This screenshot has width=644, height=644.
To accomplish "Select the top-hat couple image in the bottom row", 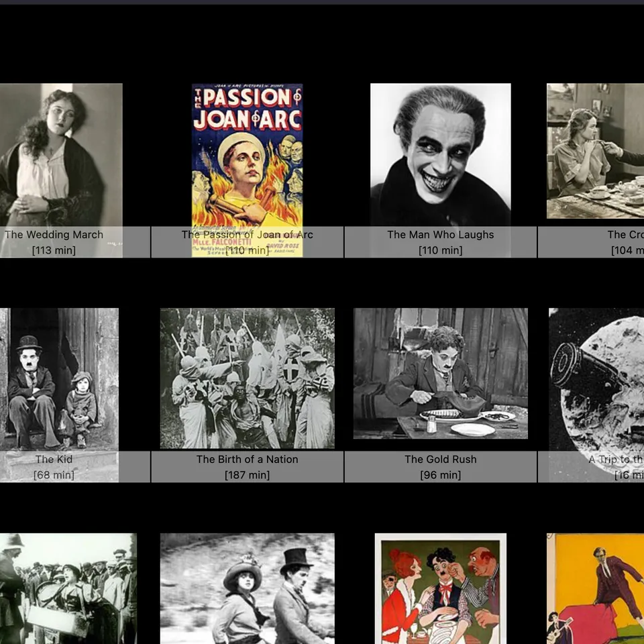I will (247, 587).
